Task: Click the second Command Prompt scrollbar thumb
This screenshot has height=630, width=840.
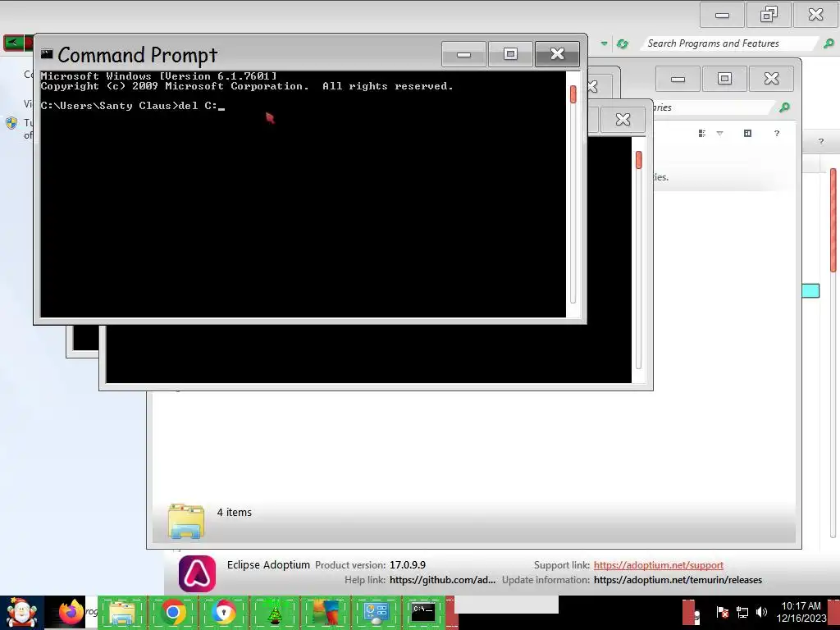Action: (x=638, y=160)
